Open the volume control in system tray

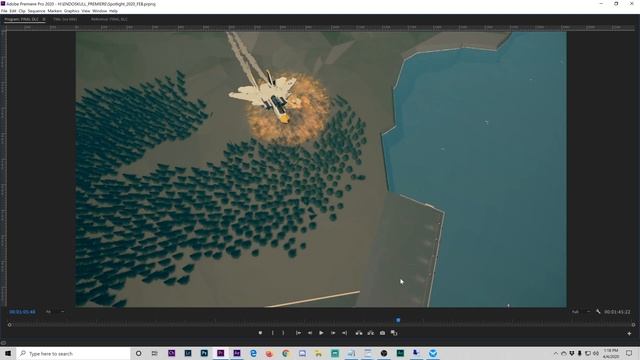tap(596, 353)
